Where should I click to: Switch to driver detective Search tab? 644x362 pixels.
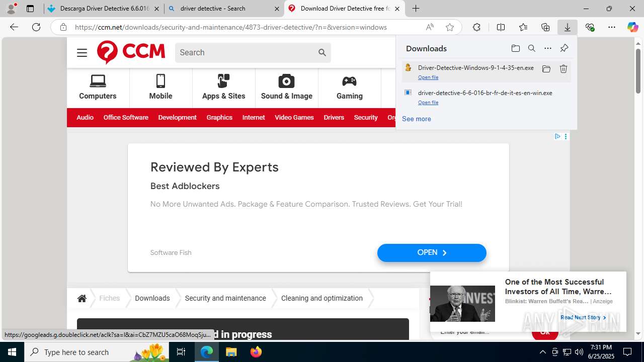[224, 9]
